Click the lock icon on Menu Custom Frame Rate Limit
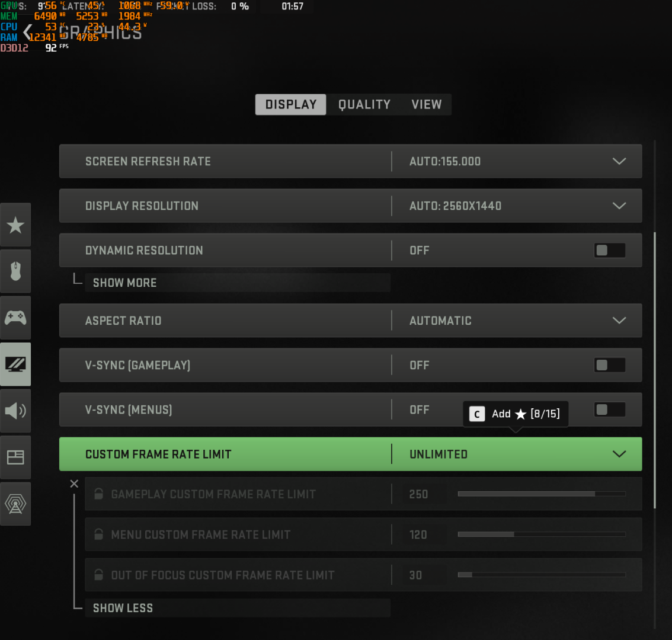Viewport: 672px width, 640px height. pos(98,534)
